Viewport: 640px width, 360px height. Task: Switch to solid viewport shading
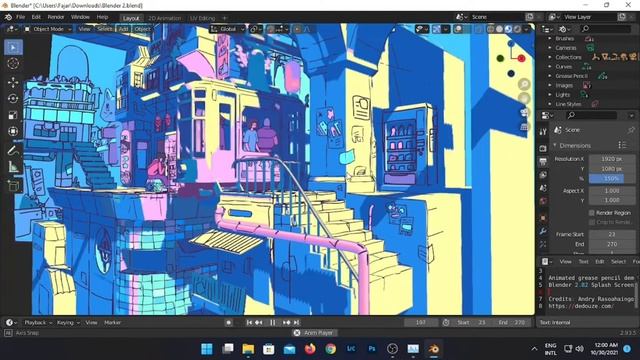[499, 29]
